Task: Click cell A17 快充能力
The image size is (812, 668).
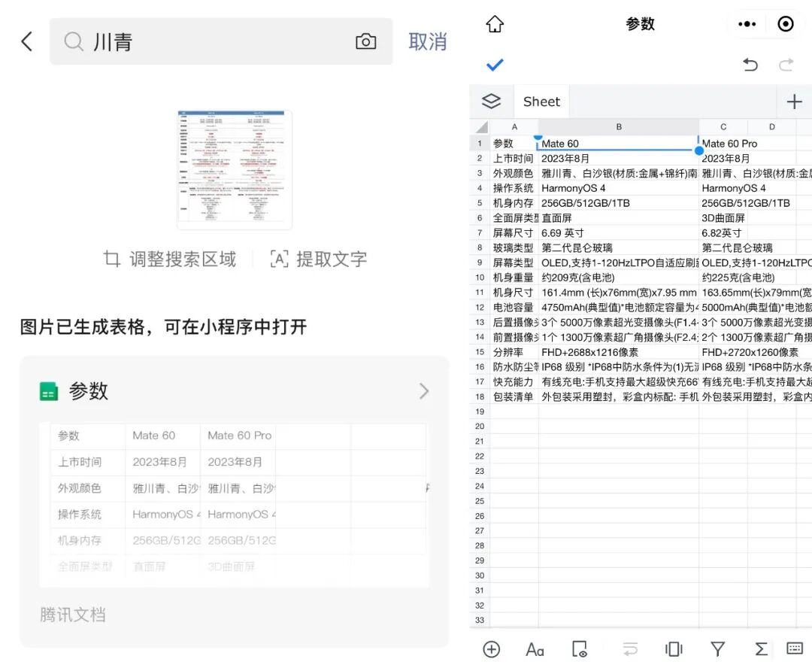Action: click(514, 382)
